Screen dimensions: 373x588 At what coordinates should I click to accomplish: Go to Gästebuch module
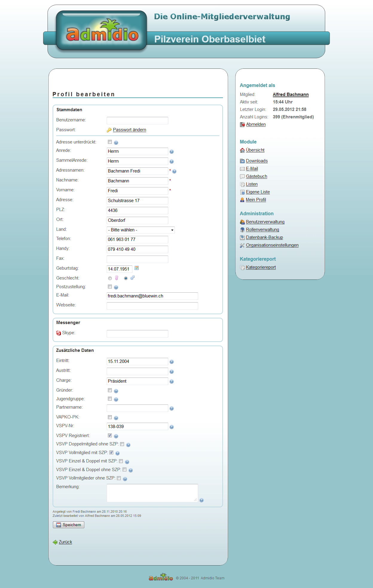point(256,176)
